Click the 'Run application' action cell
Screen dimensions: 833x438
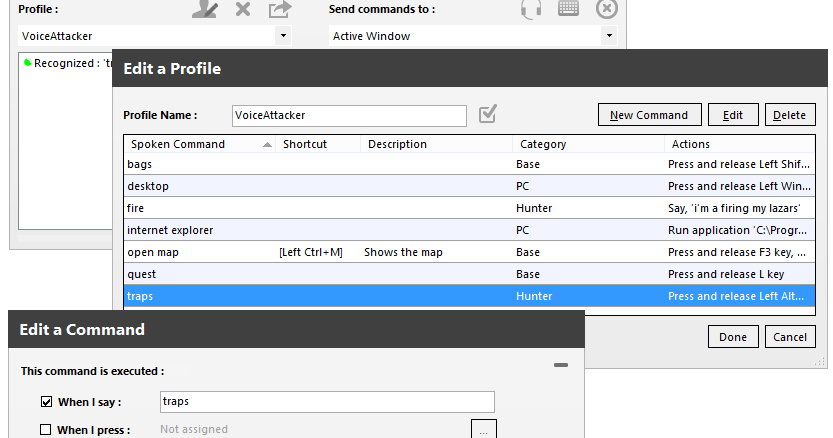[737, 230]
